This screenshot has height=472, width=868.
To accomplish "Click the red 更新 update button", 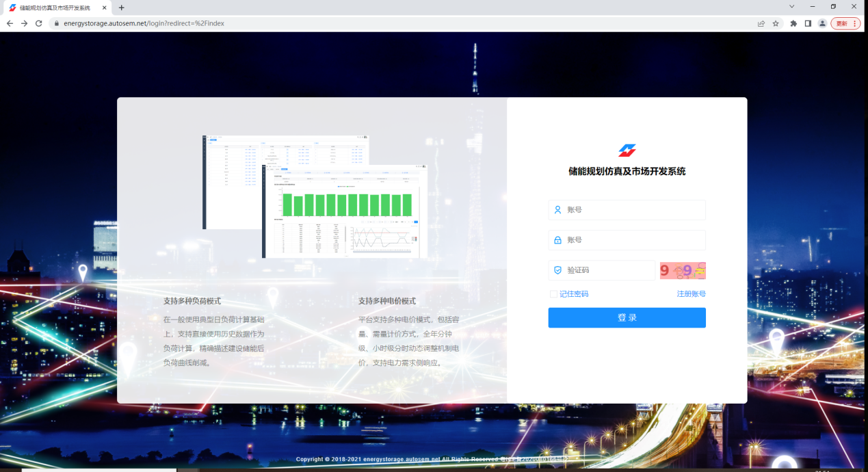I will (x=845, y=23).
